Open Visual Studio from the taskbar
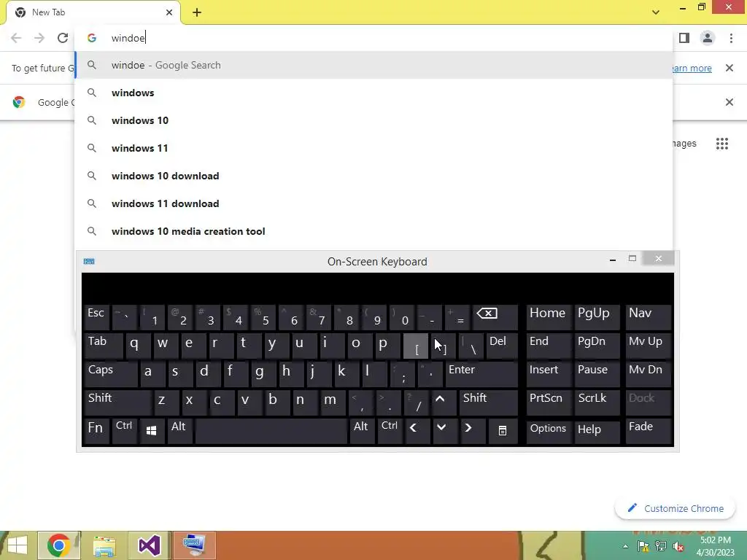 [149, 545]
